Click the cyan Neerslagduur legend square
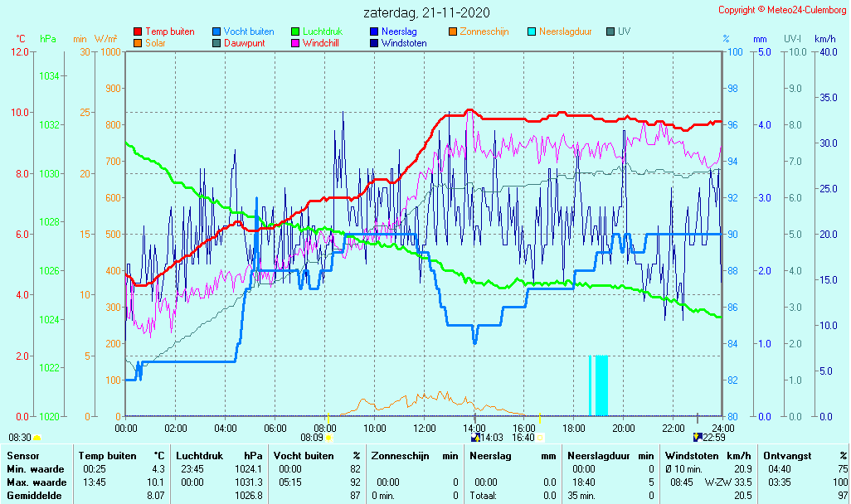Image resolution: width=851 pixels, height=504 pixels. pyautogui.click(x=532, y=32)
